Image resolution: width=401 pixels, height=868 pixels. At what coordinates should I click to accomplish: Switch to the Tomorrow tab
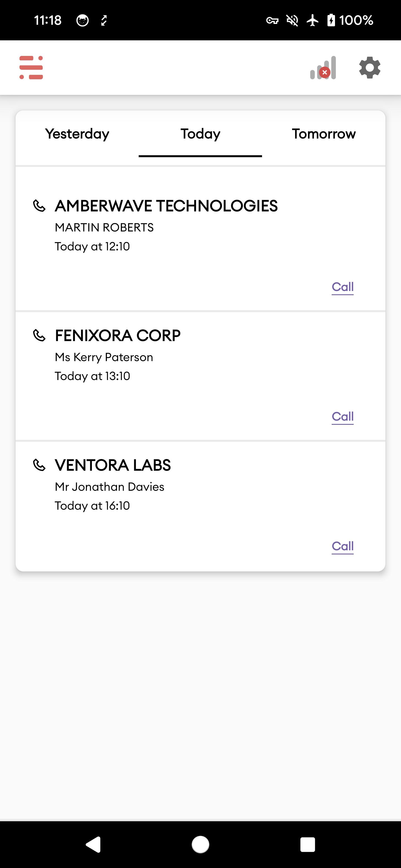pos(324,134)
